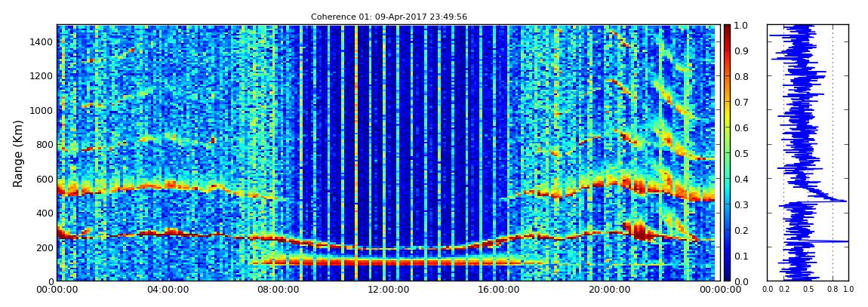
Task: Click the '1200' range tick label
Action: tap(42, 75)
